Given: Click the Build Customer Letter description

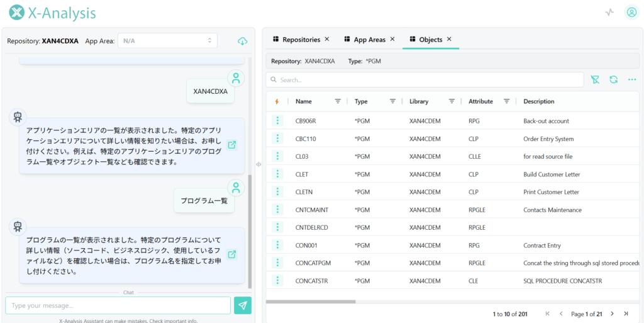Looking at the screenshot, I should point(552,174).
